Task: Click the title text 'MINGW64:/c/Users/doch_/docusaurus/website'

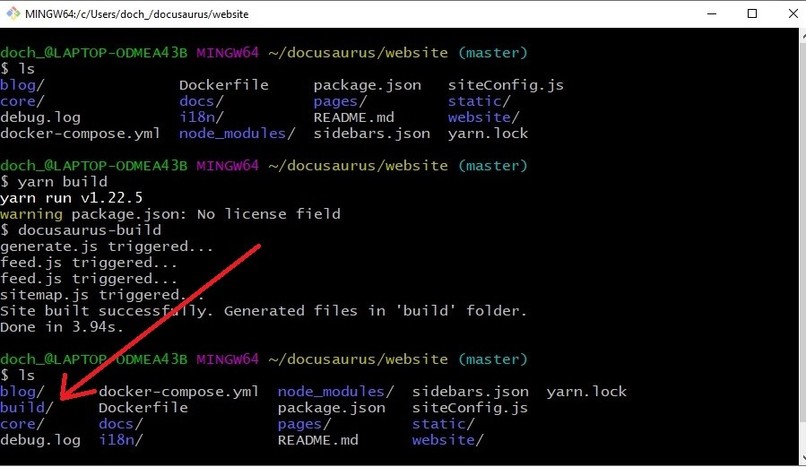Action: coord(137,14)
